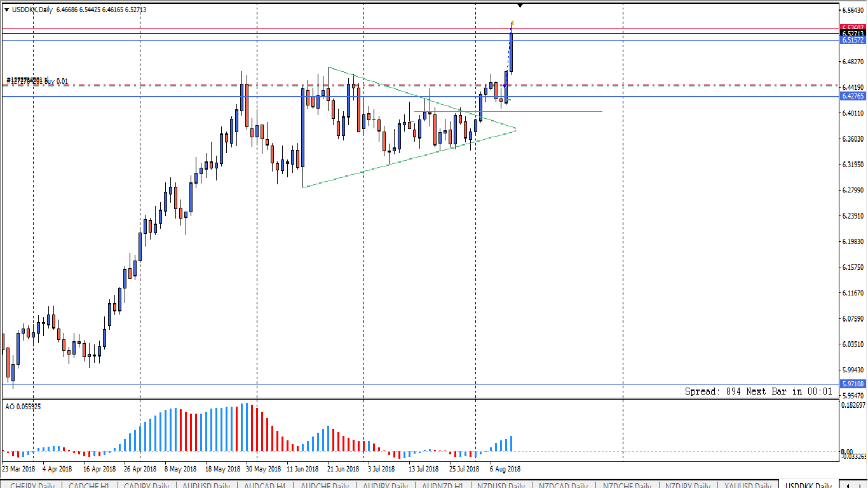Click the USDDKK,Daily chart title text

point(32,10)
